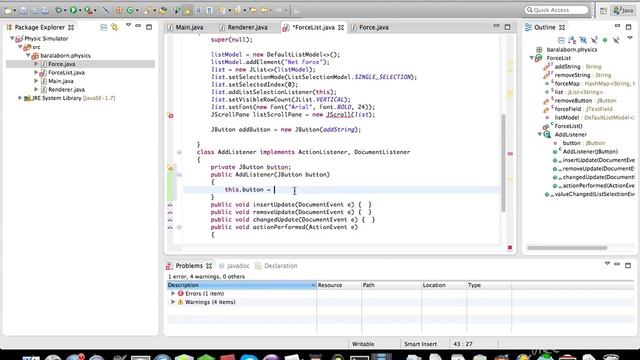Expand the Errors (1 item) group
The height and width of the screenshot is (360, 640).
tap(173, 293)
